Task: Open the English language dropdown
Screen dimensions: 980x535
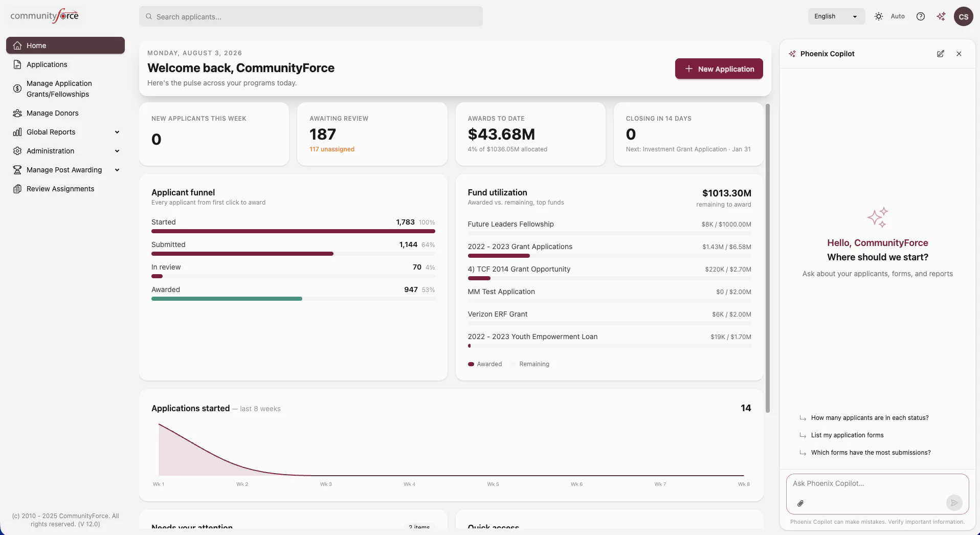Action: (x=837, y=16)
